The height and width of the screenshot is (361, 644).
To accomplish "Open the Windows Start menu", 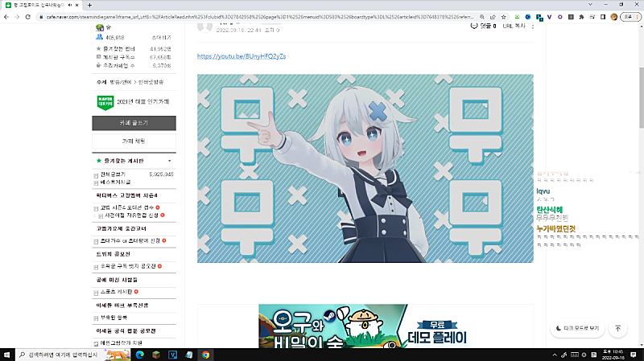I will pos(7,355).
